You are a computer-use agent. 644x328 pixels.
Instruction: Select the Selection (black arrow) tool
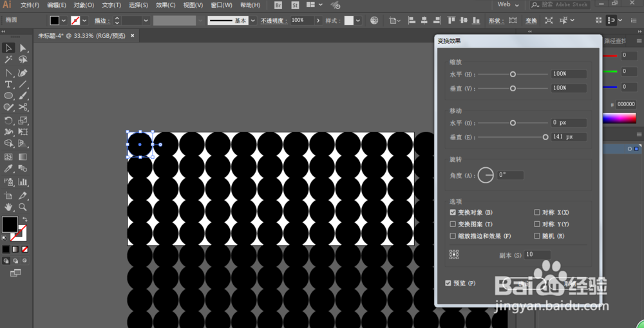click(x=8, y=48)
